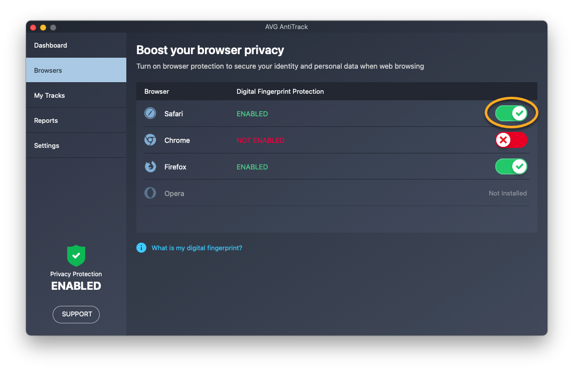The width and height of the screenshot is (588, 374).
Task: Click the green Privacy Protection shield icon
Action: pos(76,256)
